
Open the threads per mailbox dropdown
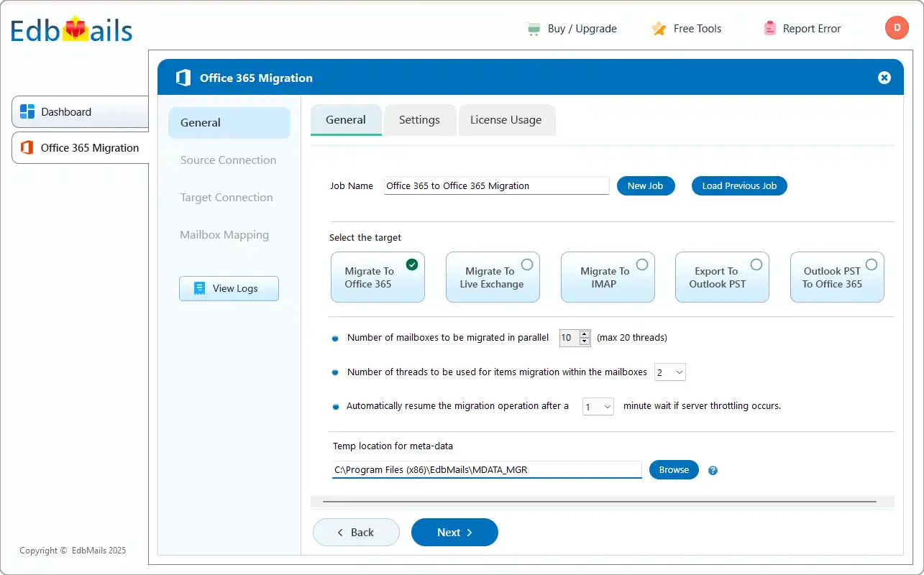click(669, 372)
